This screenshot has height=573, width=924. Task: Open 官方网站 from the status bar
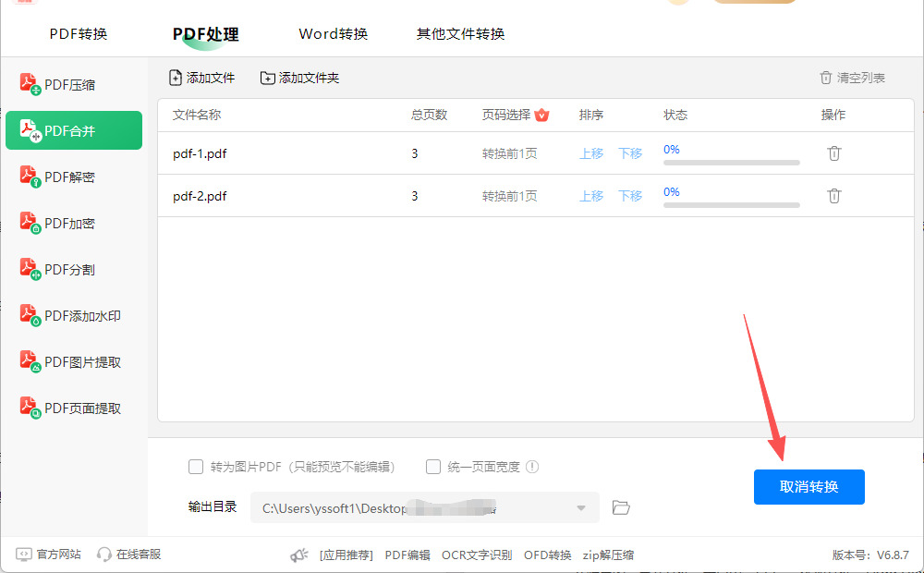48,555
